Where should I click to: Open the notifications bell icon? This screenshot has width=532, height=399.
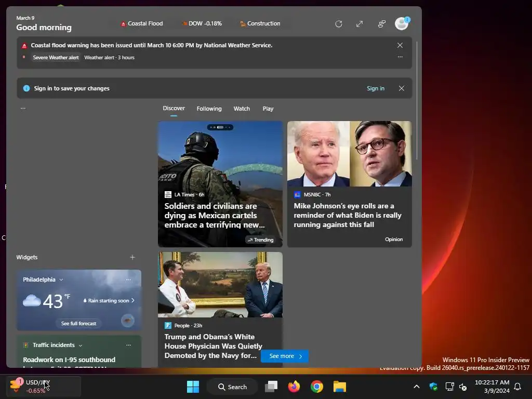(518, 387)
